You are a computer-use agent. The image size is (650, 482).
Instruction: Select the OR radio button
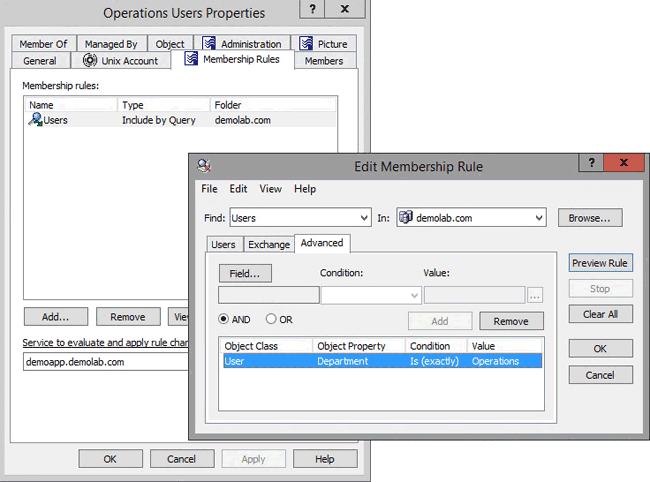click(271, 319)
